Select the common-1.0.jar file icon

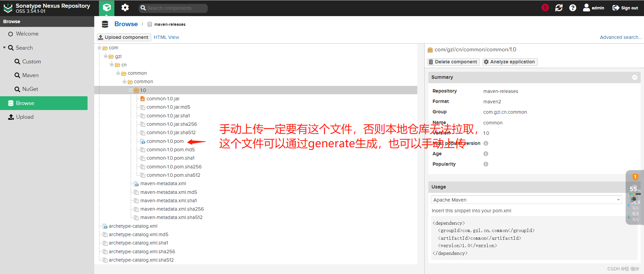143,99
